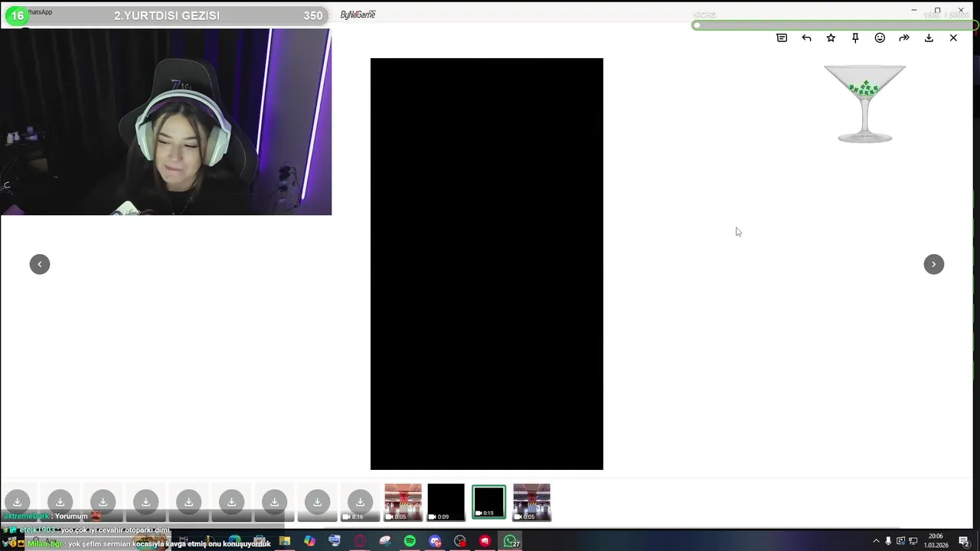This screenshot has width=980, height=551.
Task: Forward the media with the double-arrow icon
Action: [904, 37]
